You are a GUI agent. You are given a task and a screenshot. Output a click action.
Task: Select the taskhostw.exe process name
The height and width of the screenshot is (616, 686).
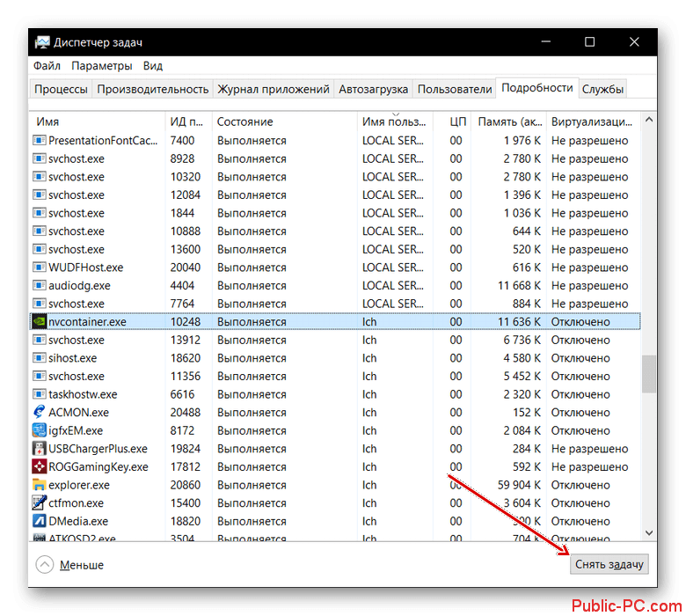[83, 394]
